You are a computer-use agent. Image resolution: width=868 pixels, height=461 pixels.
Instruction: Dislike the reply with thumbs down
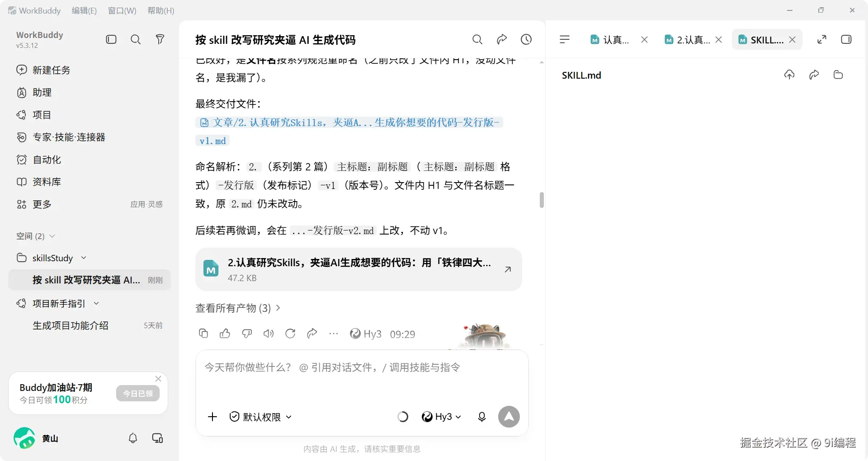(247, 334)
